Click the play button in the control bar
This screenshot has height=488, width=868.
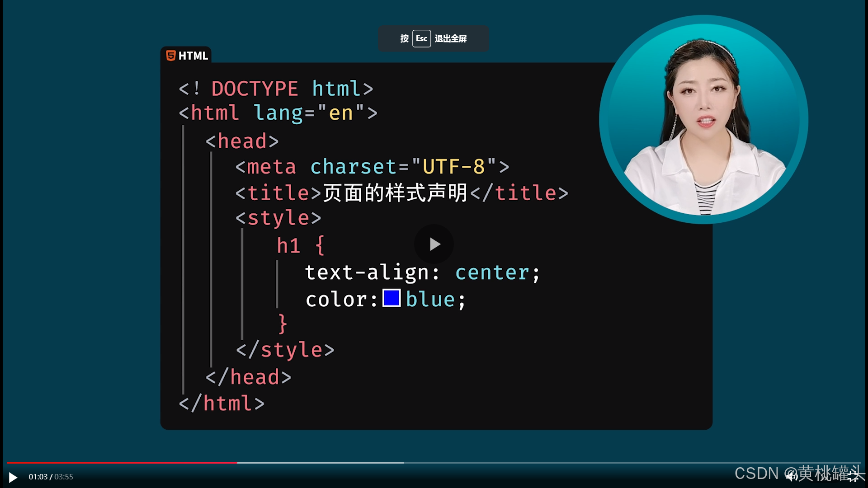13,477
